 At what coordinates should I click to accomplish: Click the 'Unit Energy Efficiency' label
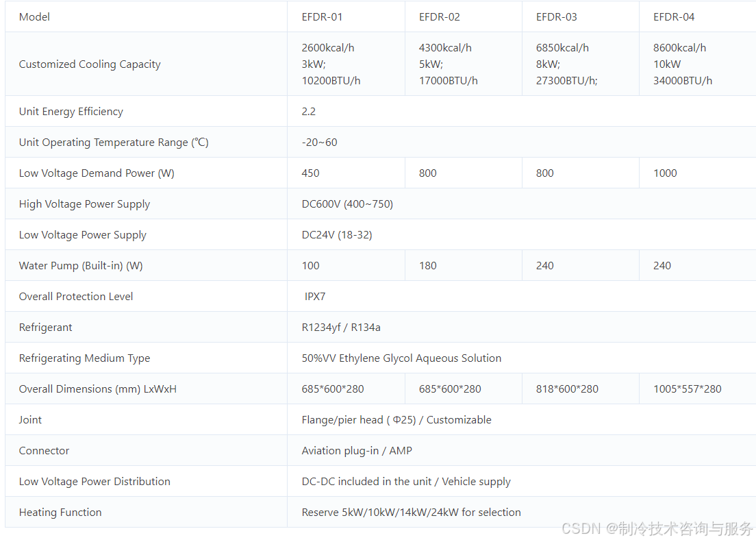pyautogui.click(x=71, y=112)
